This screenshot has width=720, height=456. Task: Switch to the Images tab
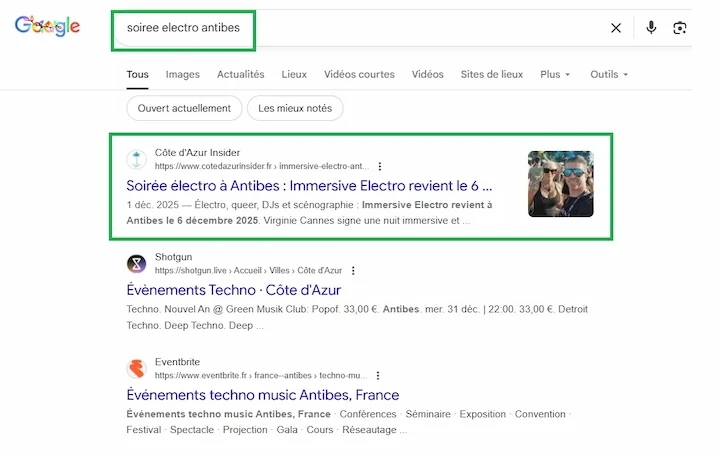[x=183, y=74]
